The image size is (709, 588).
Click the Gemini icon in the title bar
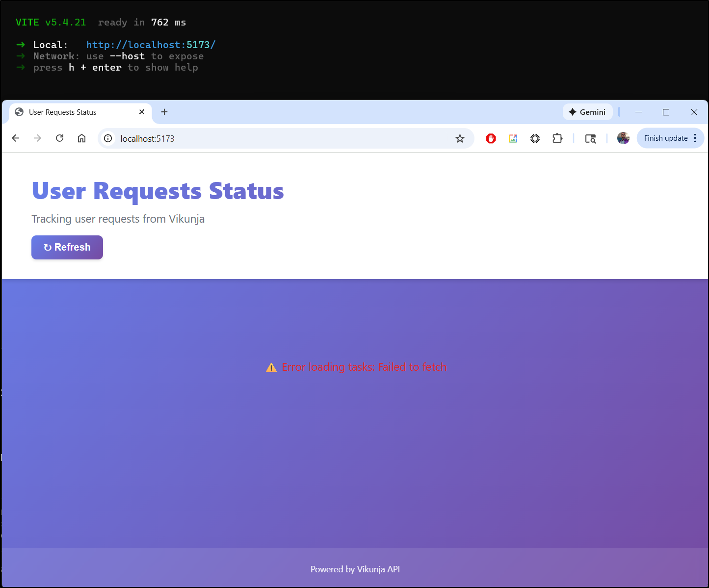(x=588, y=112)
